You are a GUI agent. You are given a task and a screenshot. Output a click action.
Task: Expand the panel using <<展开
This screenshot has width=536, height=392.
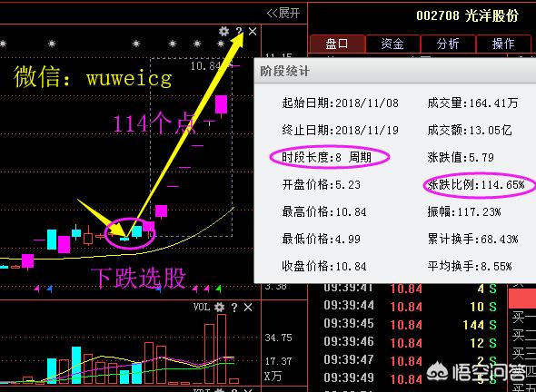point(283,14)
